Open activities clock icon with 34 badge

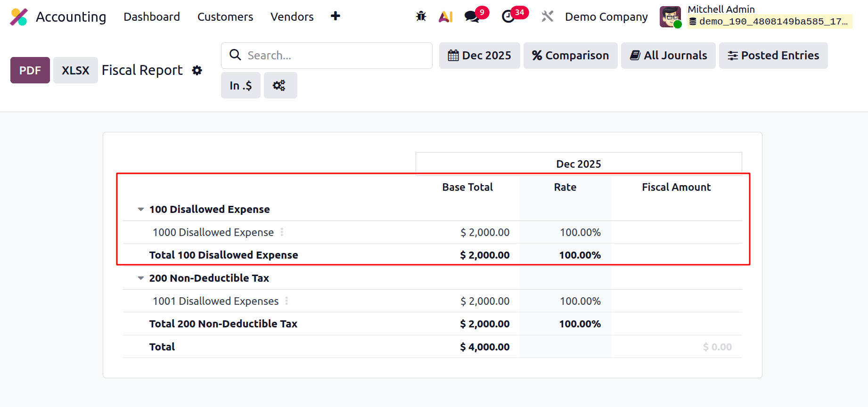pos(508,17)
